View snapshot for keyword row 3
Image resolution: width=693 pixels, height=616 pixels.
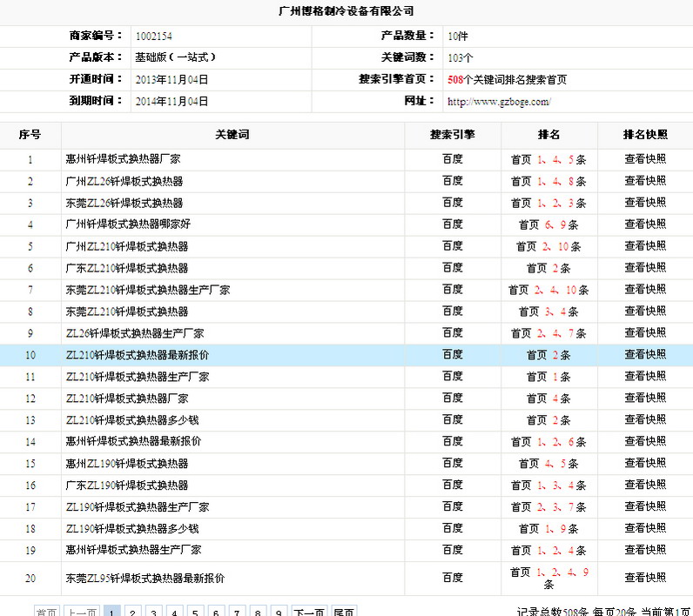coord(645,203)
